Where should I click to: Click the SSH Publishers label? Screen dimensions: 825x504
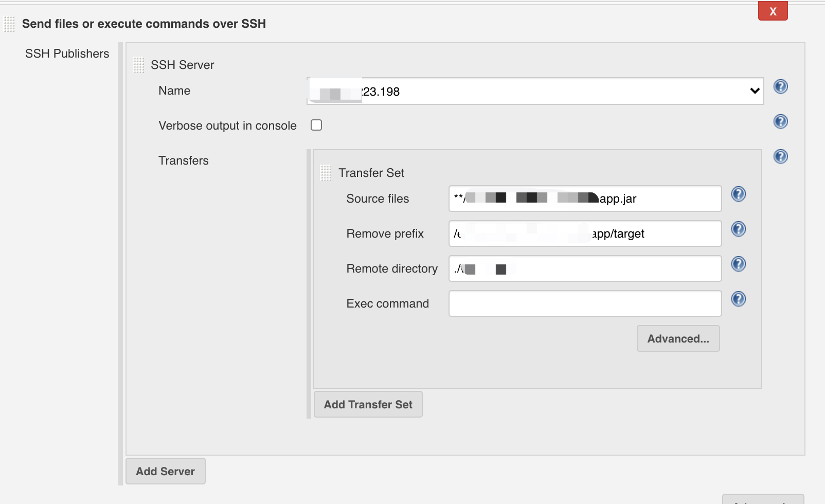click(x=67, y=53)
